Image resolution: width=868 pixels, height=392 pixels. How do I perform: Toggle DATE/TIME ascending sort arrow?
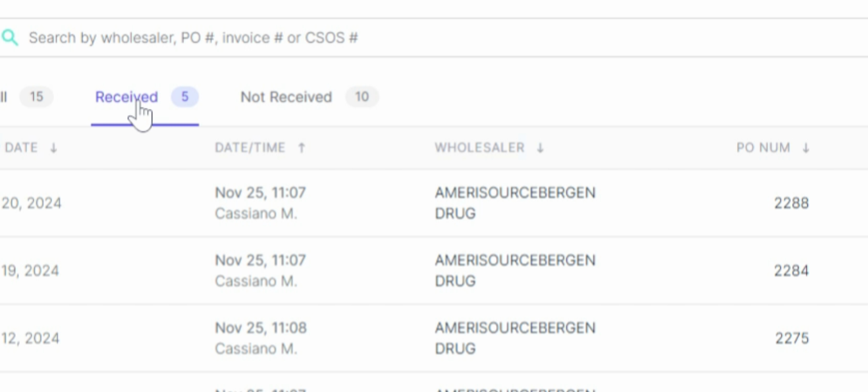pos(301,148)
